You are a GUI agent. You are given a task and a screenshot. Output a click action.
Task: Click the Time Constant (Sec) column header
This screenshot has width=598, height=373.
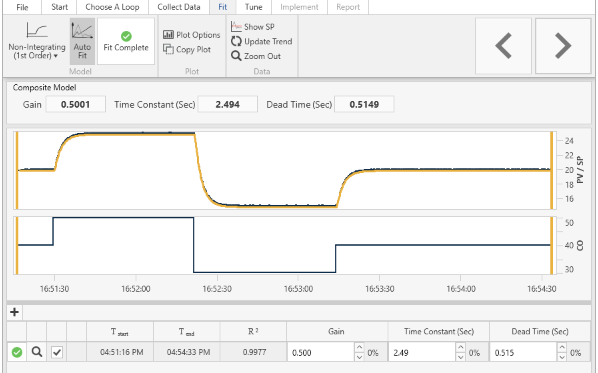439,331
